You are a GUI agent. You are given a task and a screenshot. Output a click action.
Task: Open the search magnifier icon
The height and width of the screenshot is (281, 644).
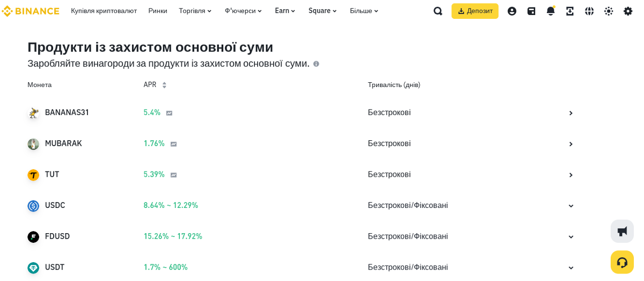point(438,11)
